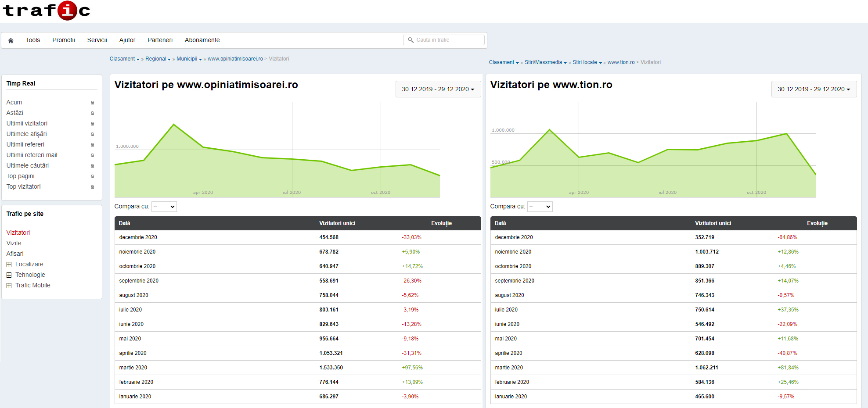Click lock icon next to Top pagini
Image resolution: width=868 pixels, height=408 pixels.
(92, 176)
